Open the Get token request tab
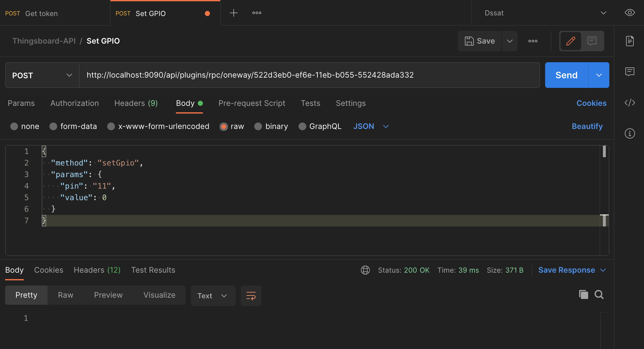Viewport: 644px width, 349px height. tap(41, 13)
